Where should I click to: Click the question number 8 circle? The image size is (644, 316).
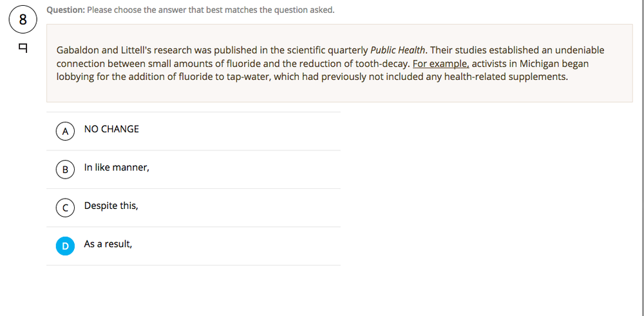pyautogui.click(x=23, y=19)
